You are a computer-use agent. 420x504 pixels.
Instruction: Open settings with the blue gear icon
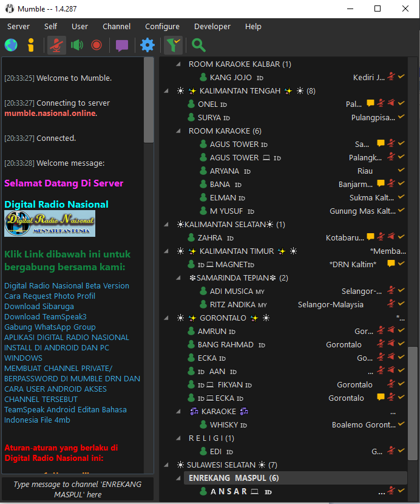pyautogui.click(x=147, y=45)
